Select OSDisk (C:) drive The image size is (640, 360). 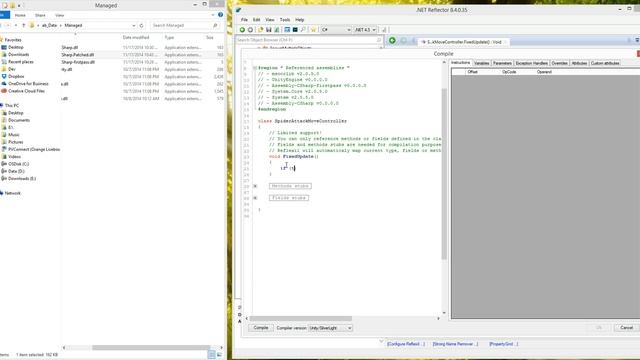click(18, 164)
